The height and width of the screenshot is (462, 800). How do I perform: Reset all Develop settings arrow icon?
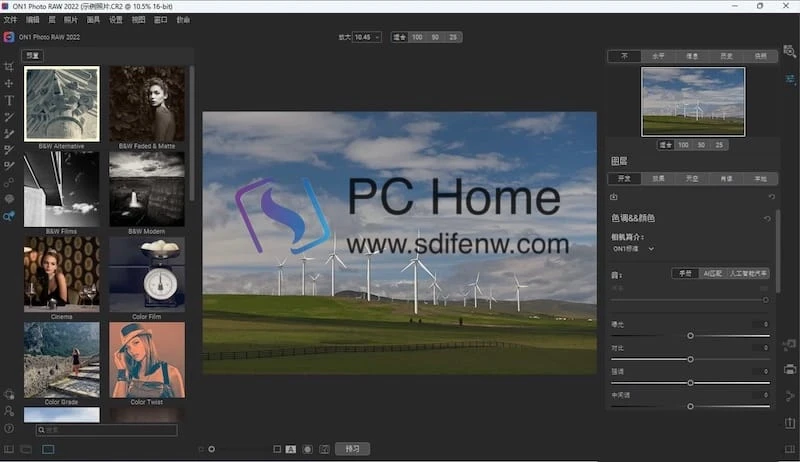(x=771, y=197)
